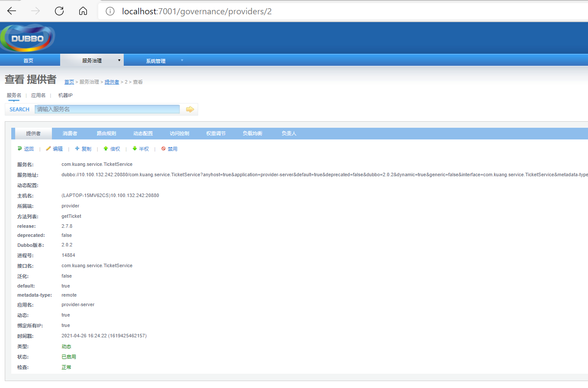Select 应用名 search type

point(38,95)
